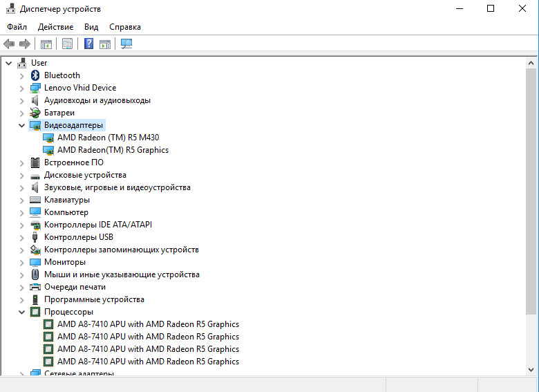Close the Диспетчер устройств window
The height and width of the screenshot is (392, 539).
click(x=522, y=8)
